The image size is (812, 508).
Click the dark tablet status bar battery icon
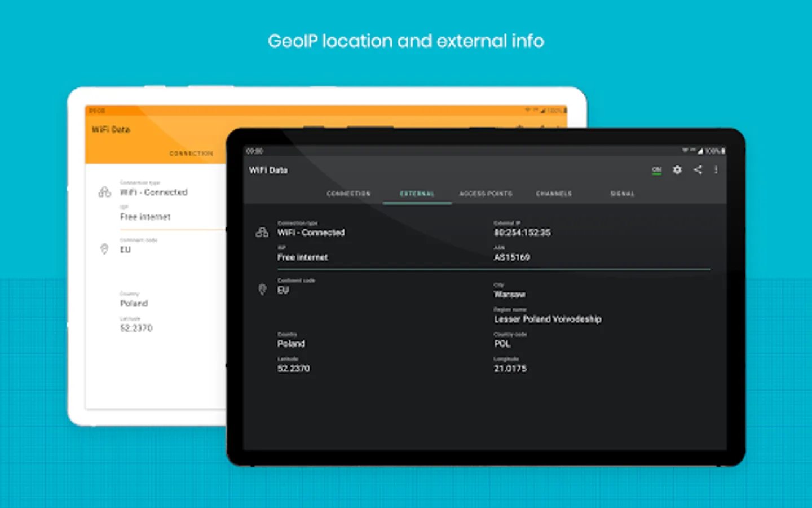[723, 151]
